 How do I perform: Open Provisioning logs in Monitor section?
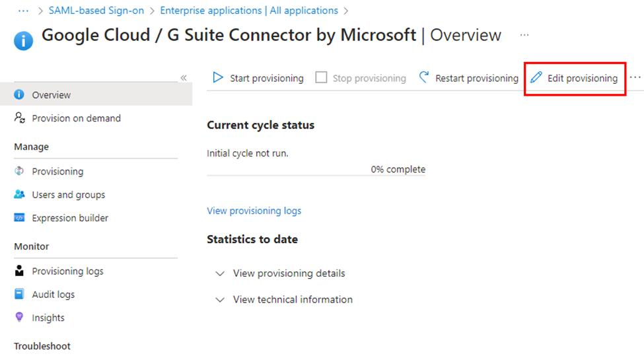pos(67,271)
